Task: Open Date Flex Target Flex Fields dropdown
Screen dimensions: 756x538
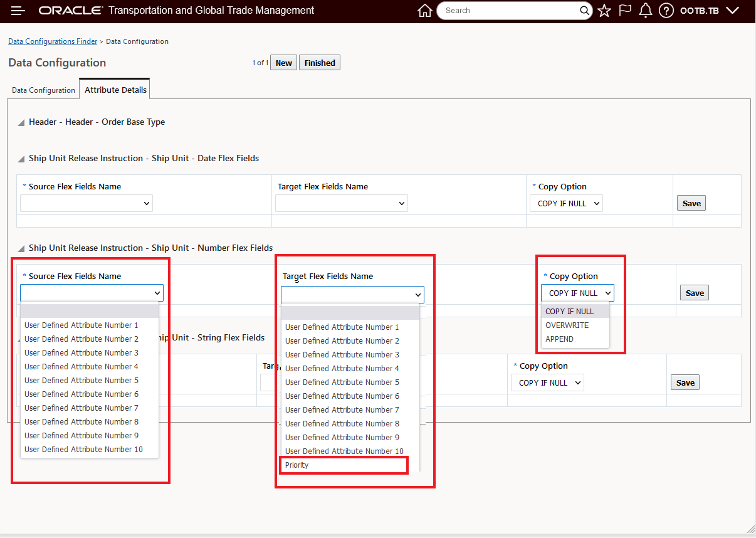Action: 342,203
